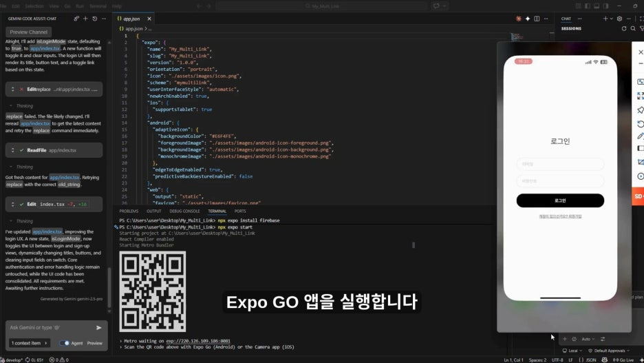Navigate forward with the arrow icon
The image size is (644, 363).
208,6
